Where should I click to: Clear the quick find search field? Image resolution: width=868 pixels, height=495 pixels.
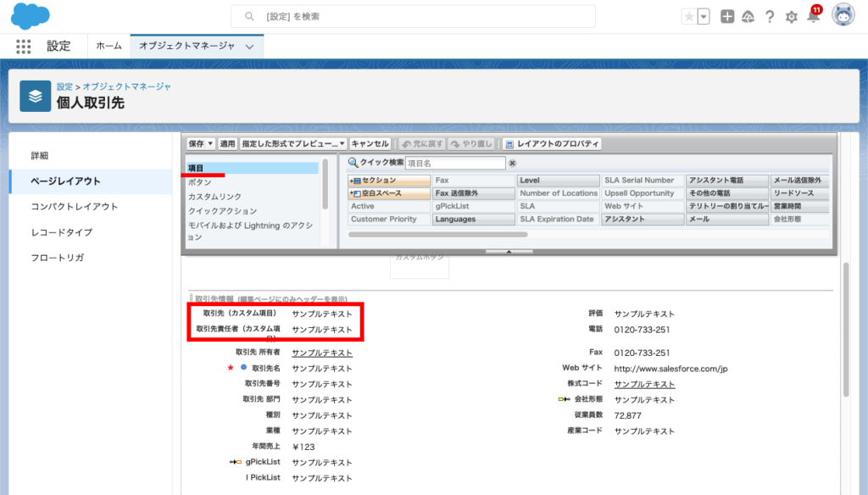512,163
